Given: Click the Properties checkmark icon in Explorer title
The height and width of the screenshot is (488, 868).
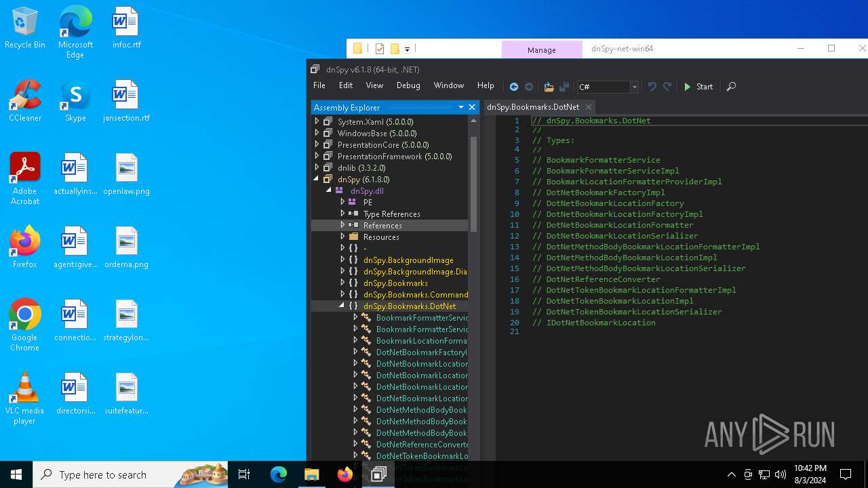Looking at the screenshot, I should 380,49.
